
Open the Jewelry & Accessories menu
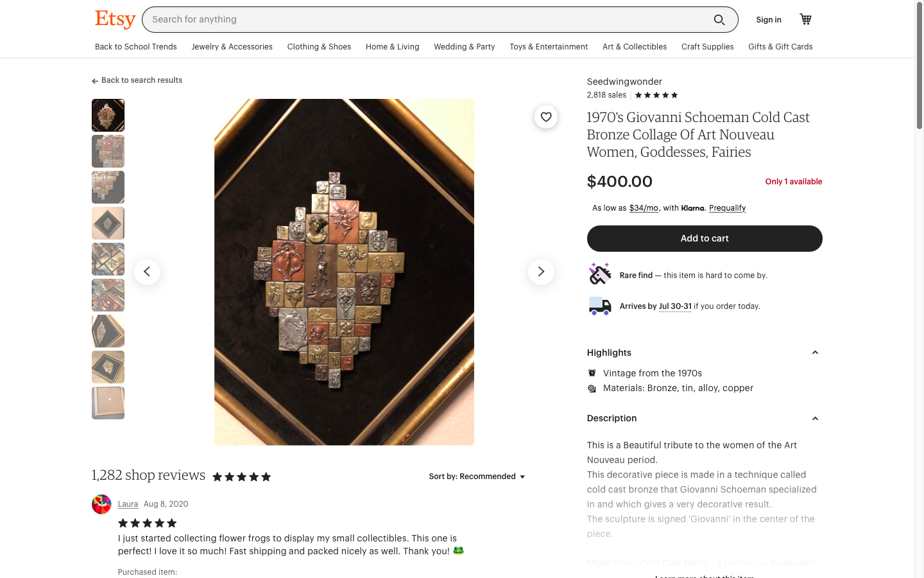pyautogui.click(x=232, y=47)
